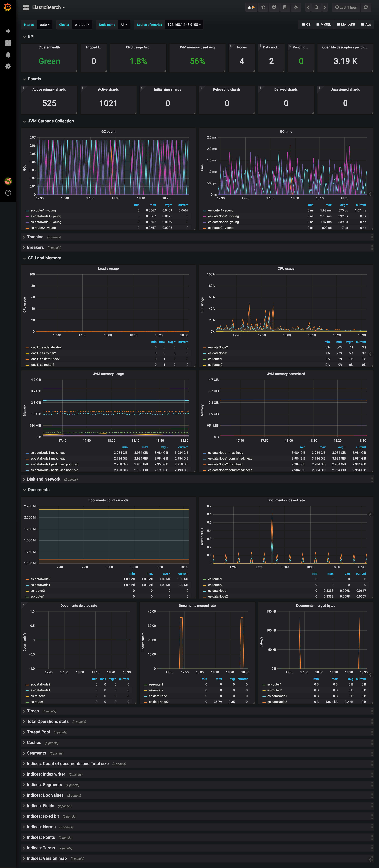Toggle es-dataNode2 in Documents merged rate legend
Image resolution: width=379 pixels, height=868 pixels.
pyautogui.click(x=159, y=702)
